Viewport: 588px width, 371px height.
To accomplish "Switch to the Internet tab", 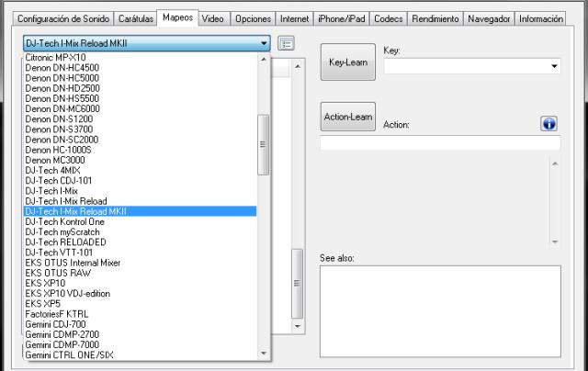I will coord(294,18).
